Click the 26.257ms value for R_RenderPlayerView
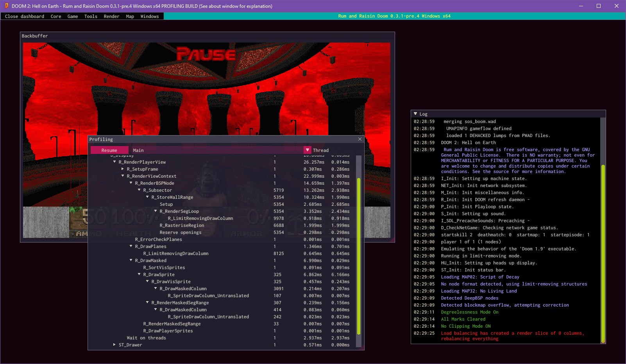626x364 pixels. click(314, 162)
